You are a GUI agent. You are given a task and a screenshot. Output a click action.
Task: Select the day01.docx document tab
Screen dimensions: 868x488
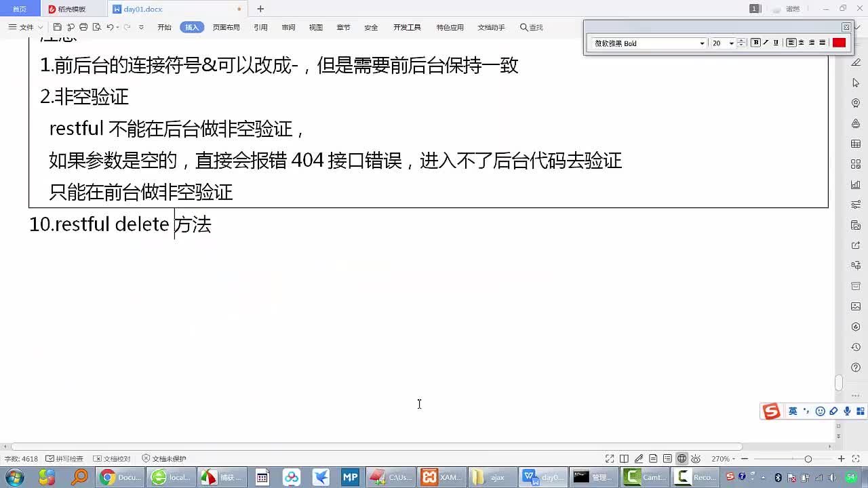[x=176, y=9]
